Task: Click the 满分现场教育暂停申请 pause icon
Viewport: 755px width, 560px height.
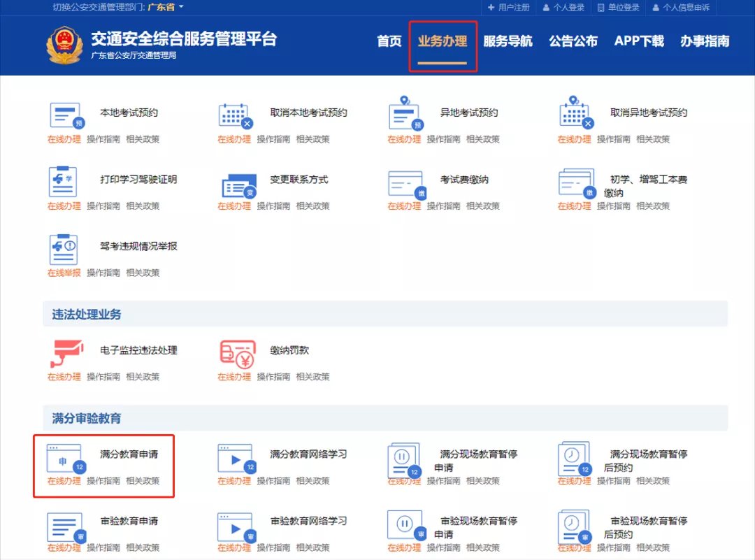Action: [x=405, y=459]
